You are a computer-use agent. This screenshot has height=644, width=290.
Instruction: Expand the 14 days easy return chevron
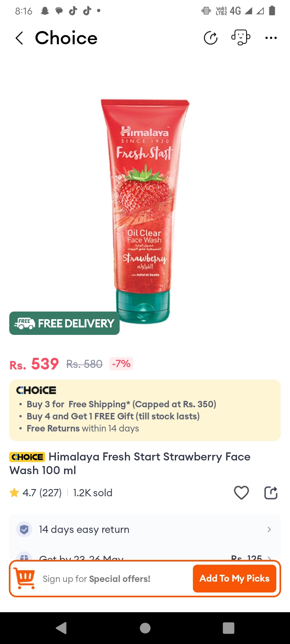(269, 530)
